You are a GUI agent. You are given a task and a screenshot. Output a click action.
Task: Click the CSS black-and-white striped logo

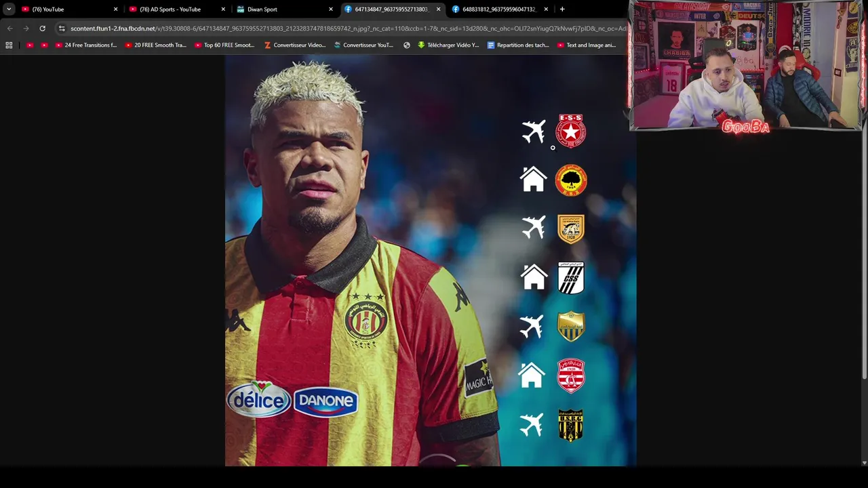pyautogui.click(x=571, y=278)
